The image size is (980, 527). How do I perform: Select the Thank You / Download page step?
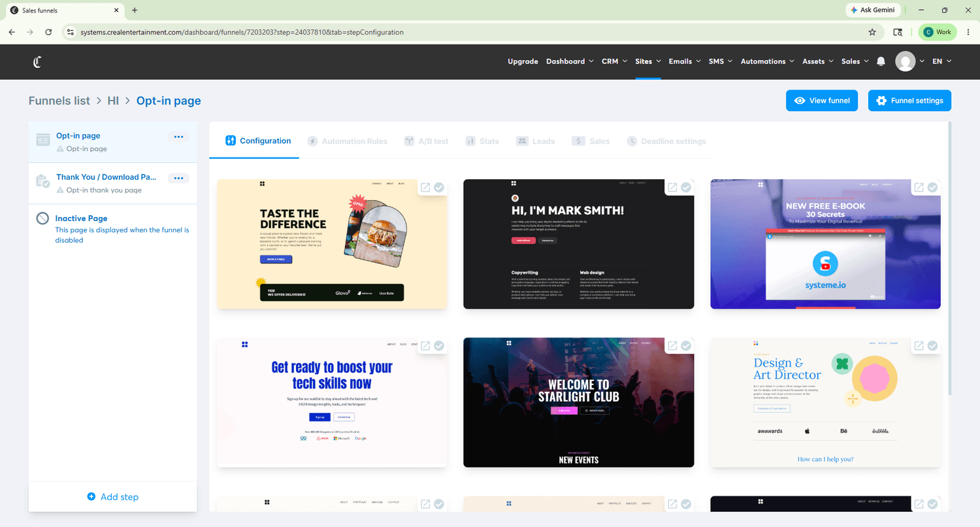(113, 183)
